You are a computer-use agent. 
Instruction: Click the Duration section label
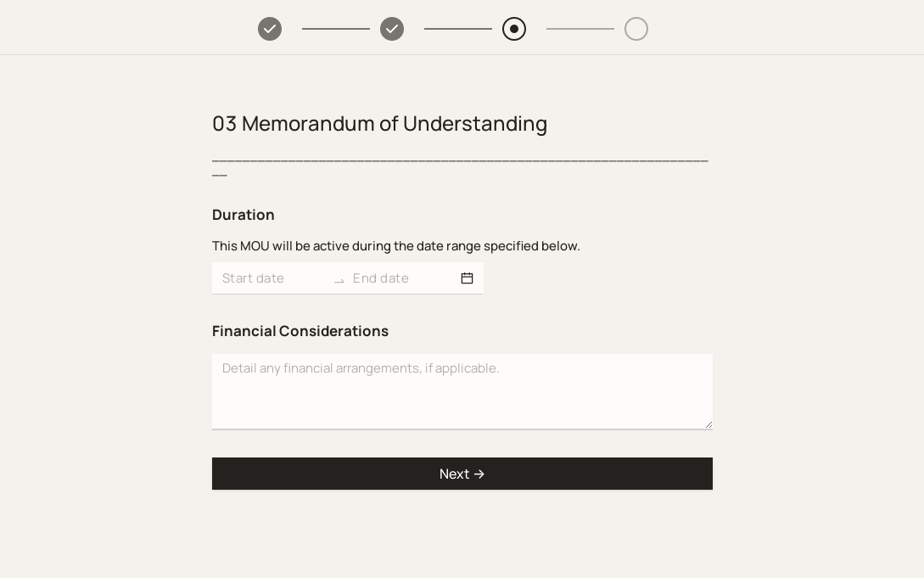244,215
